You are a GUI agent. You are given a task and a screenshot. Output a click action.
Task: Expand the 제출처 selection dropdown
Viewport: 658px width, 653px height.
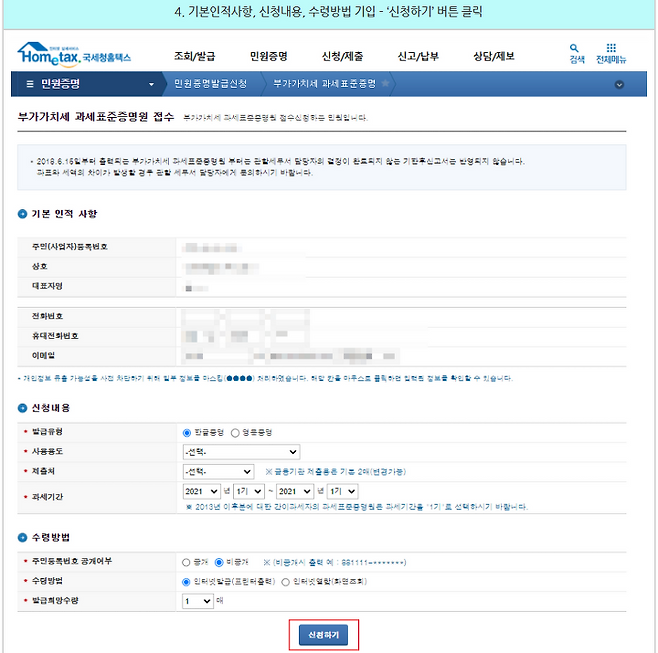(x=218, y=471)
